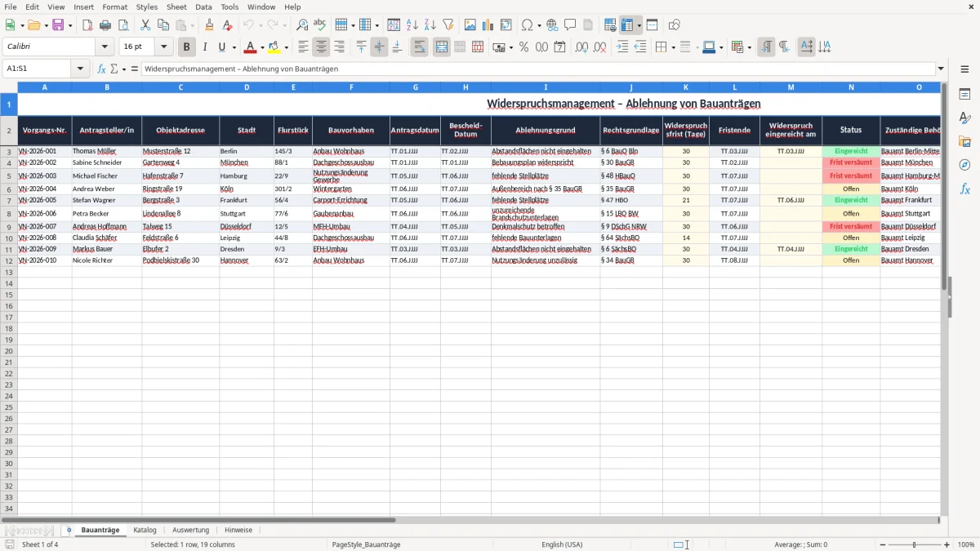Click the Print icon
Viewport: 980px width, 551px height.
105,25
